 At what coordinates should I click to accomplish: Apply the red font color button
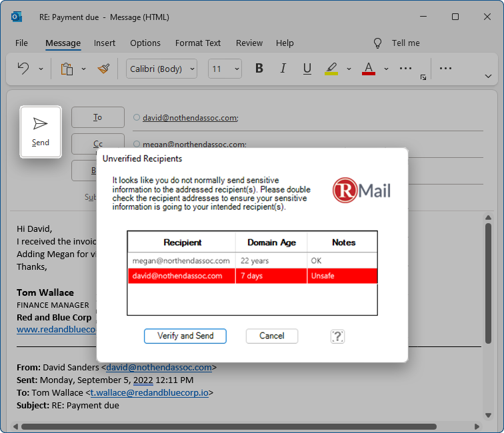coord(369,69)
